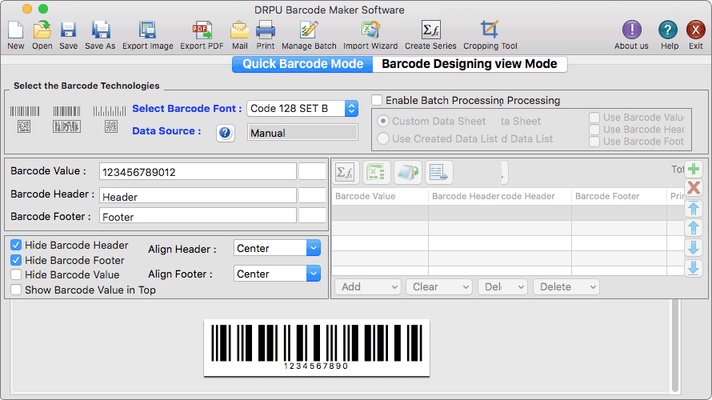
Task: Click the Manual data source field
Action: 302,133
